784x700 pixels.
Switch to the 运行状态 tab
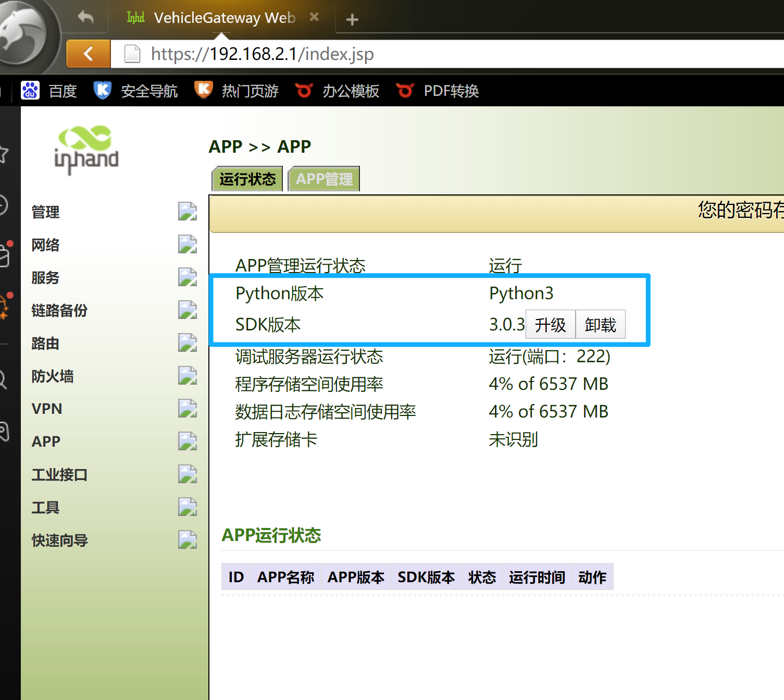point(247,179)
